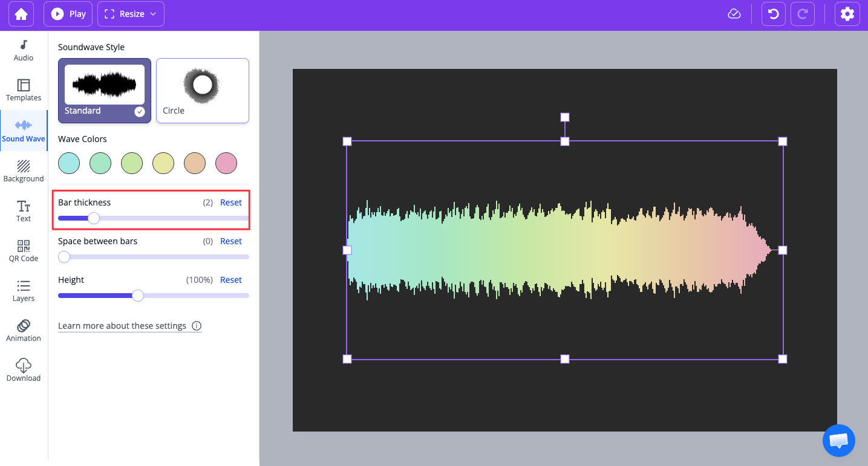Open the Text tool
Image resolution: width=868 pixels, height=466 pixels.
(x=23, y=210)
